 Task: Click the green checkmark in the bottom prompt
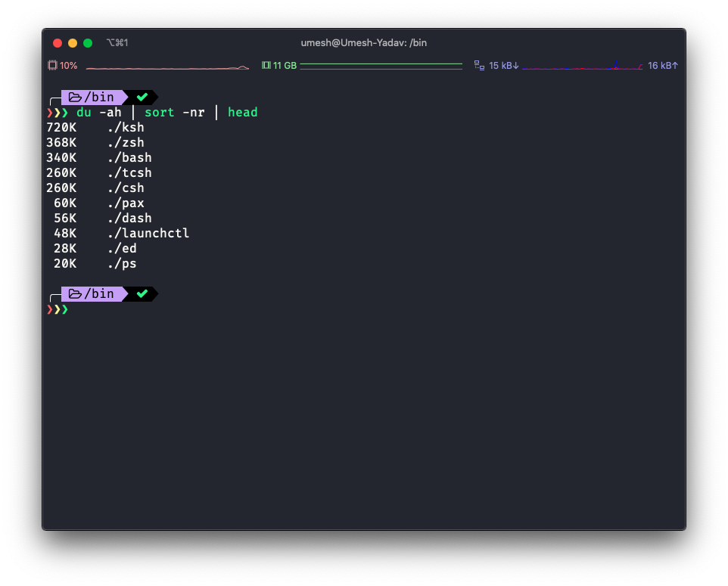point(142,293)
